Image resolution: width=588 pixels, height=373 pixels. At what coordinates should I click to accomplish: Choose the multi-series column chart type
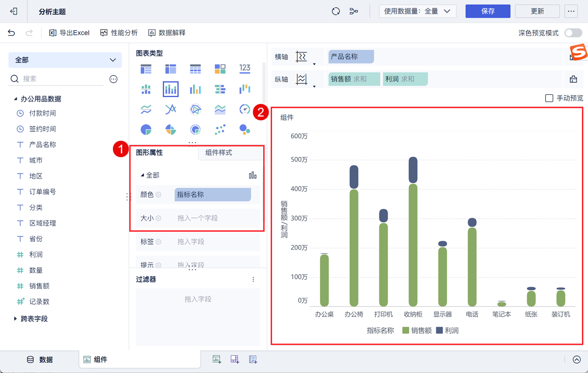[x=196, y=89]
